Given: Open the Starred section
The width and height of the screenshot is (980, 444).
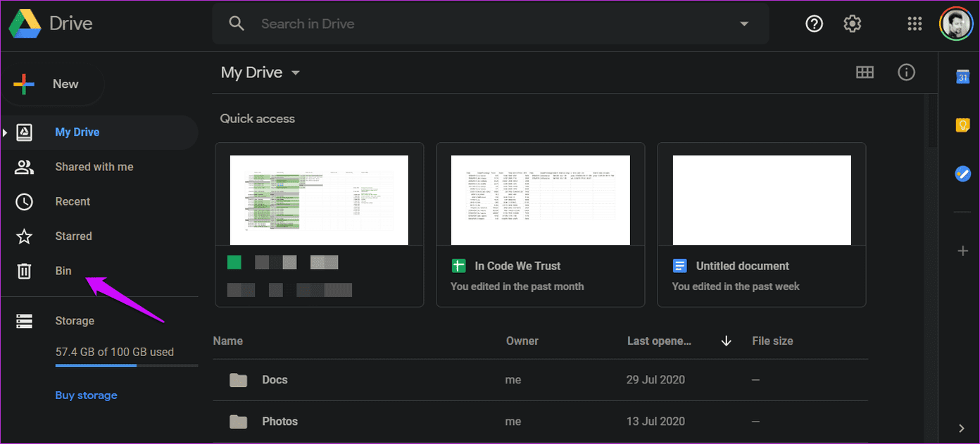Looking at the screenshot, I should 74,236.
